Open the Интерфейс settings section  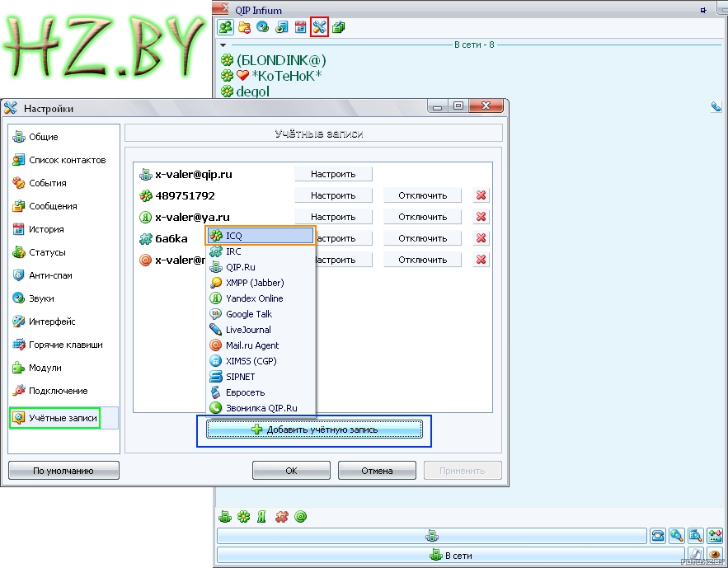[44, 322]
